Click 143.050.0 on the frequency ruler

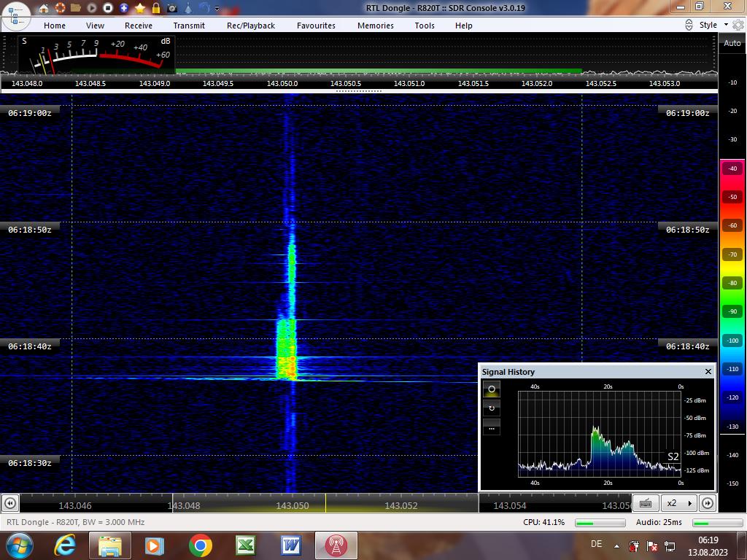coord(282,83)
